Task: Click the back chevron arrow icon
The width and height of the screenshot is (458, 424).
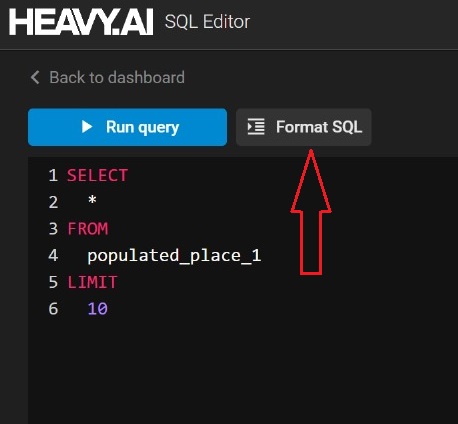Action: pos(35,77)
